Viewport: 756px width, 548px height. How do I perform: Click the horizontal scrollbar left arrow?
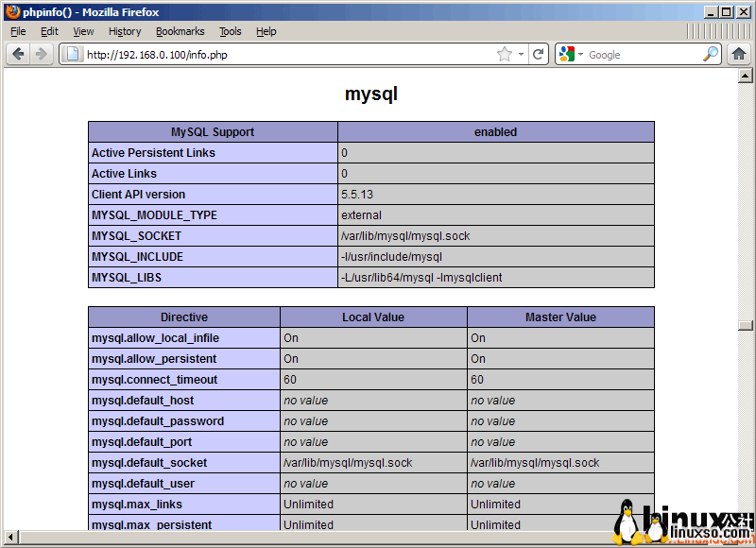pyautogui.click(x=10, y=538)
